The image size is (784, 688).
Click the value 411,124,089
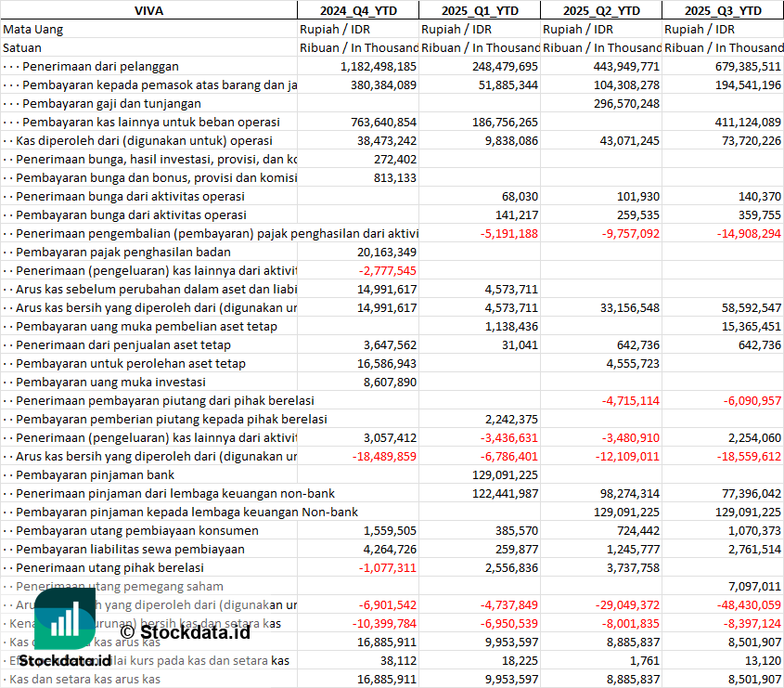(748, 122)
